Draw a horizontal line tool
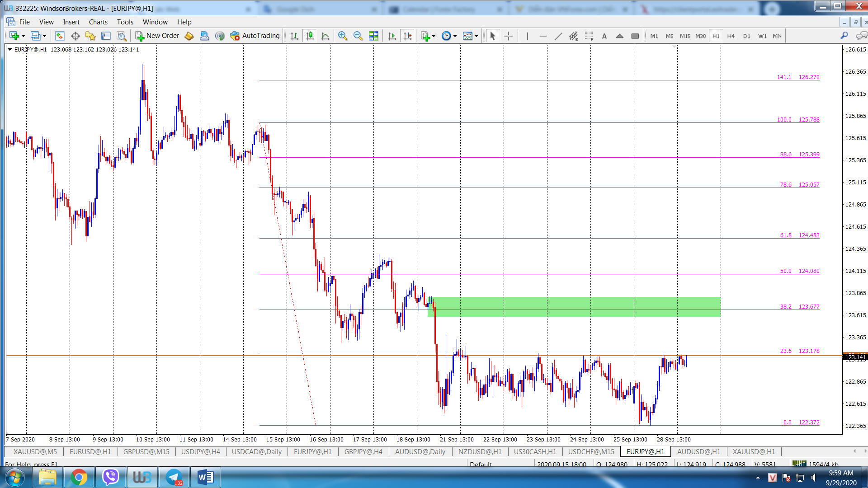This screenshot has height=488, width=868. coord(543,36)
